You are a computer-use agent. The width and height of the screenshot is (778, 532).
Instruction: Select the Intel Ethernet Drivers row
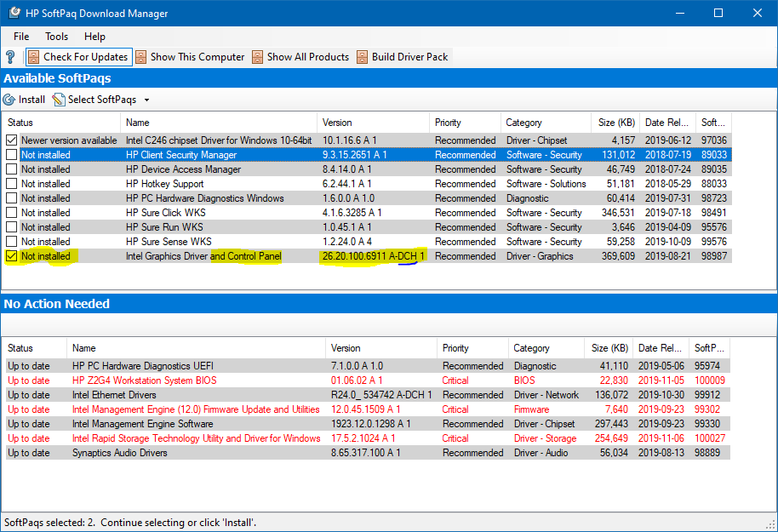pos(114,394)
